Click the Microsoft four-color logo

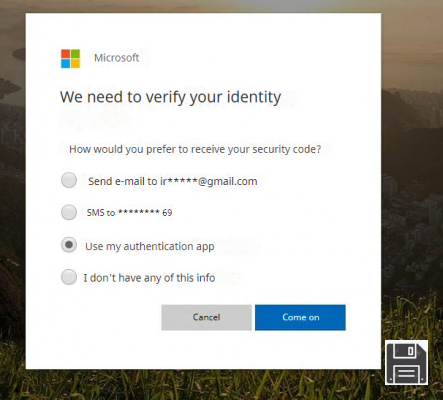[x=71, y=59]
